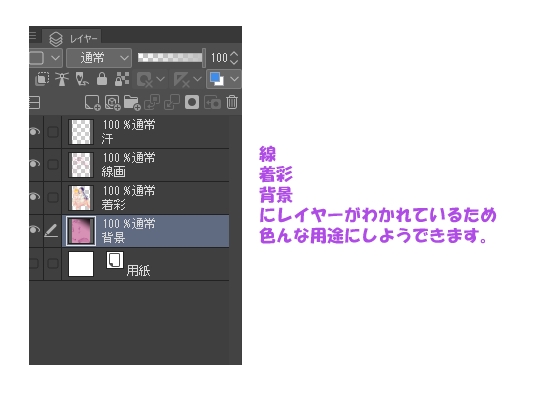This screenshot has width=560, height=420.
Task: Toggle the clip to layer below icon
Action: click(x=42, y=79)
